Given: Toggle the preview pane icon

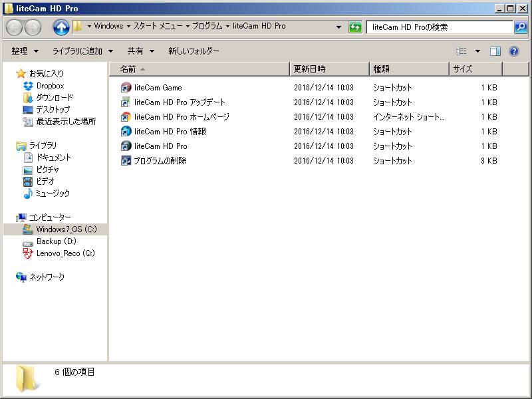Looking at the screenshot, I should coord(495,51).
